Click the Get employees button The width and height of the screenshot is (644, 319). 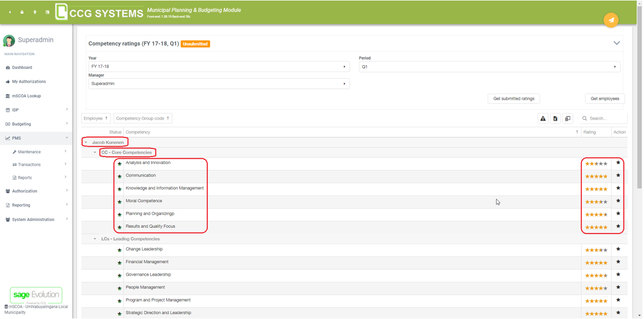coord(604,99)
